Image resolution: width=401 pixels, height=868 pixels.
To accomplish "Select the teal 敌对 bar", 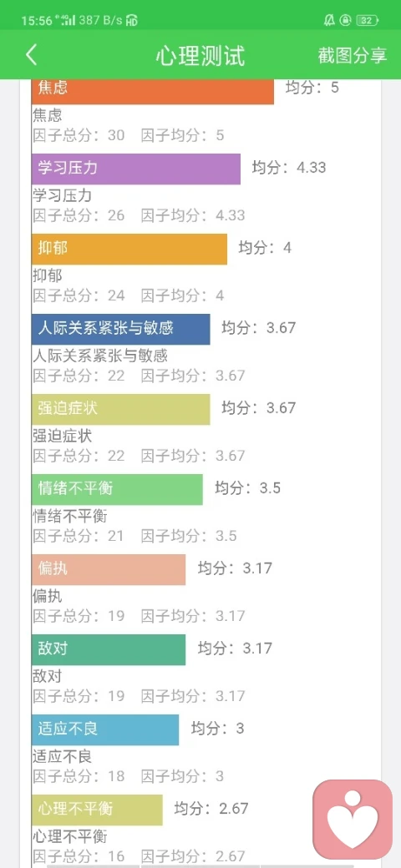I will [109, 650].
